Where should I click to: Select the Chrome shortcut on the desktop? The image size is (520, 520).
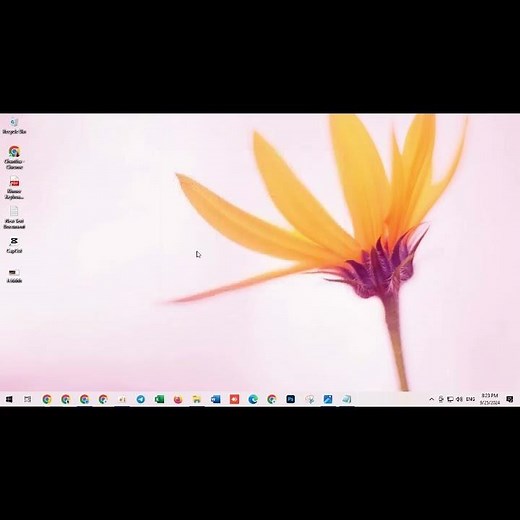[14, 158]
